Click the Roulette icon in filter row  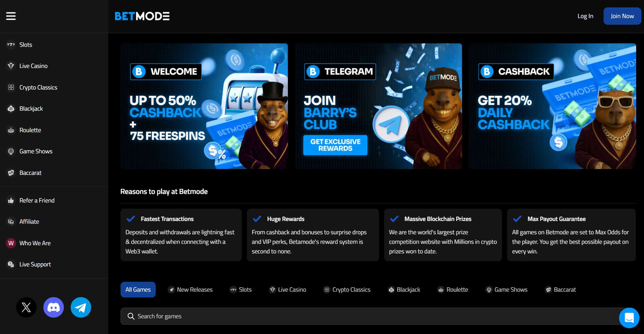(x=441, y=290)
